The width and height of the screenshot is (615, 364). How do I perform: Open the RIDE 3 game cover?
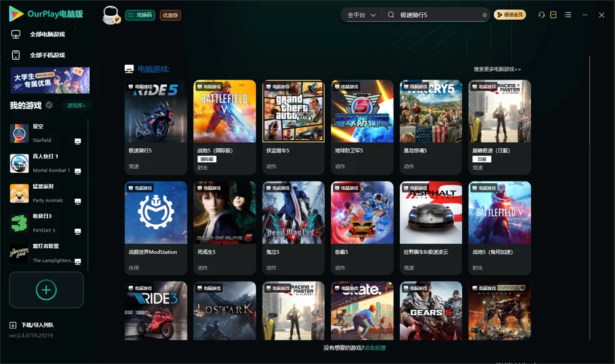(x=156, y=311)
